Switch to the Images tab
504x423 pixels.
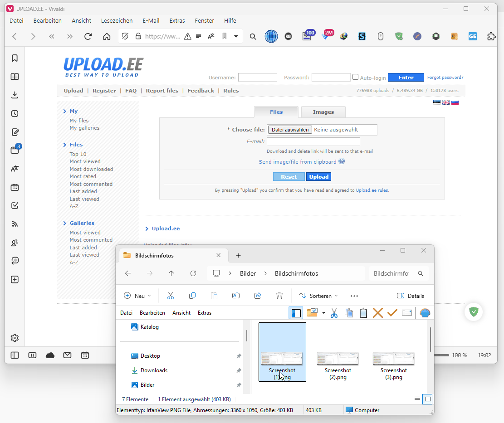coord(323,112)
